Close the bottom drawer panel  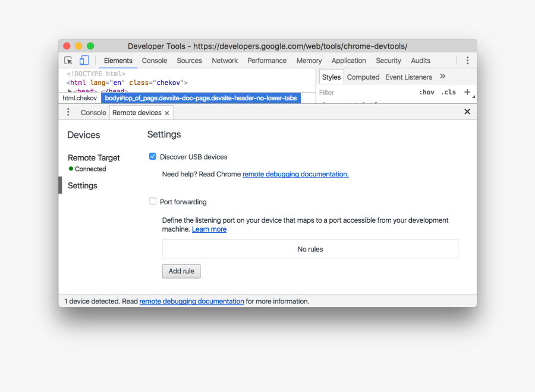[x=467, y=112]
